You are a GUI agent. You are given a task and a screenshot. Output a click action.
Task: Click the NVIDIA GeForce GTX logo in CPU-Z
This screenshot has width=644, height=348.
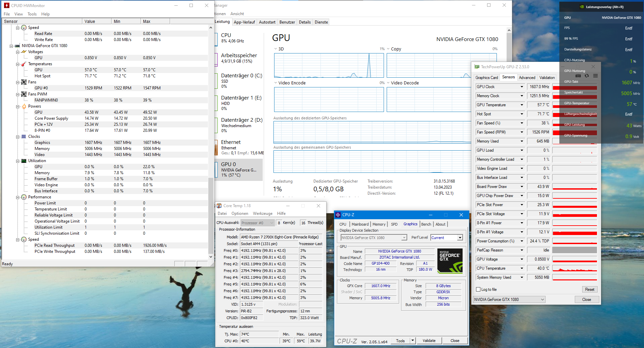click(450, 261)
